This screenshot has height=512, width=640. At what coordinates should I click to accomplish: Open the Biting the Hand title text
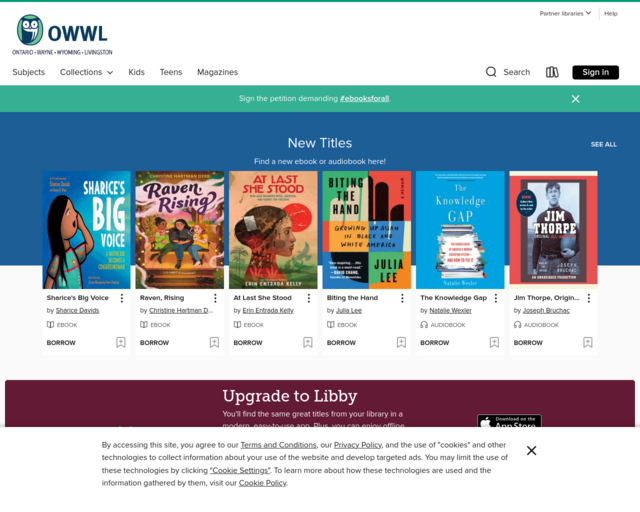click(x=352, y=298)
